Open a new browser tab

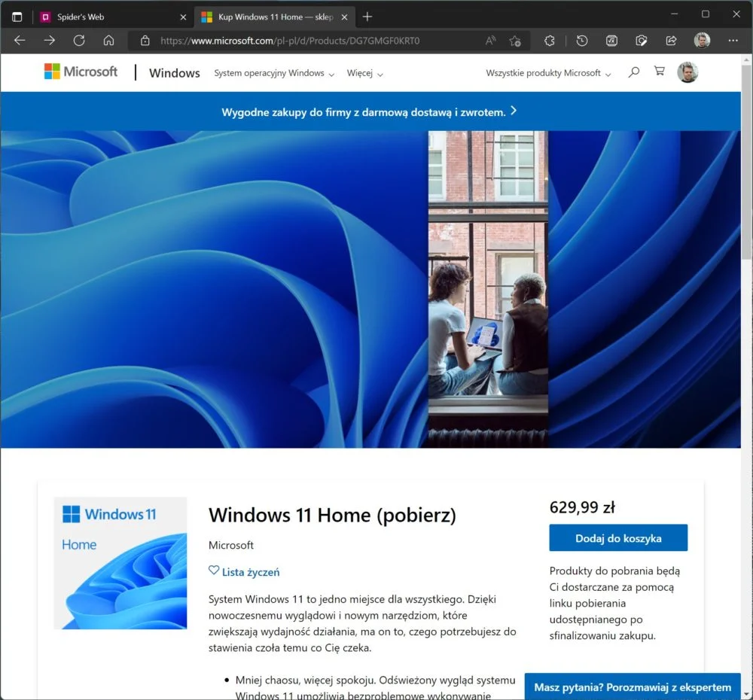tap(367, 17)
